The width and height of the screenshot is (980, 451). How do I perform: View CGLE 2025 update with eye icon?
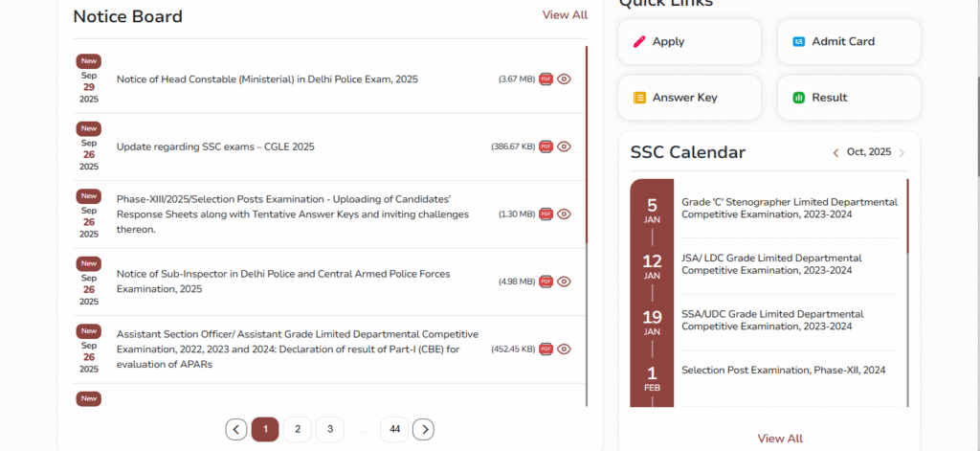(x=565, y=147)
